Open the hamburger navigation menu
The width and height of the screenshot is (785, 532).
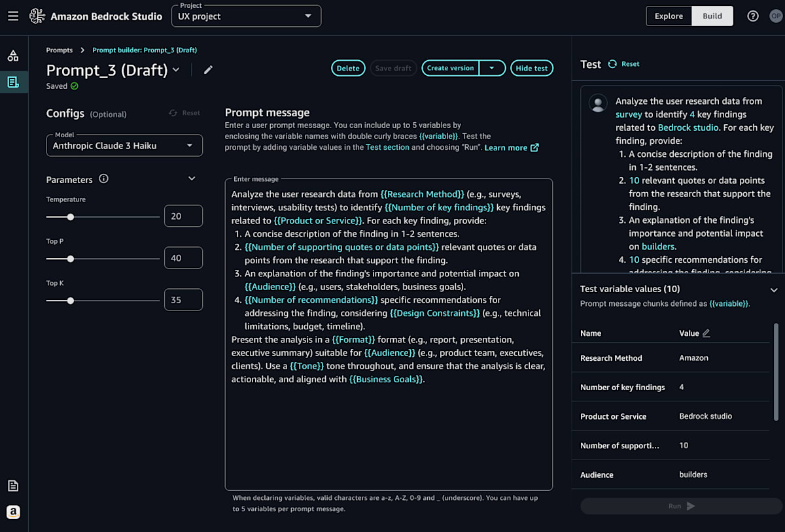point(13,16)
